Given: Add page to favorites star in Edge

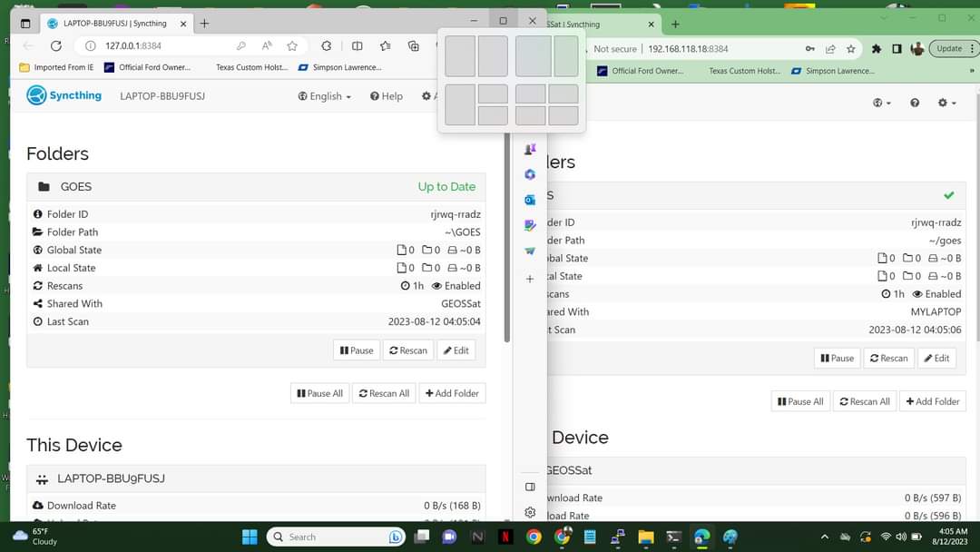Looking at the screenshot, I should click(292, 45).
